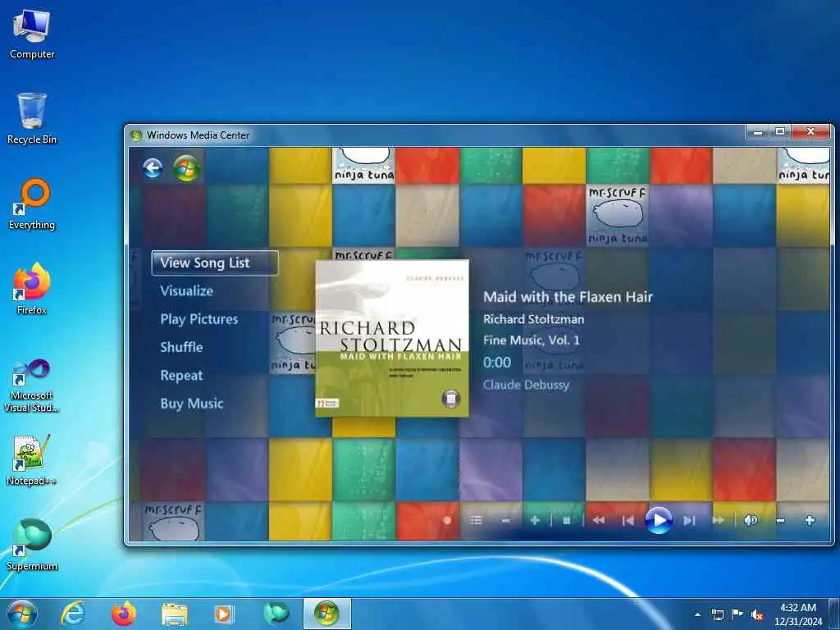Increase volume with the plus button
Screen dimensions: 840x630
tap(810, 520)
